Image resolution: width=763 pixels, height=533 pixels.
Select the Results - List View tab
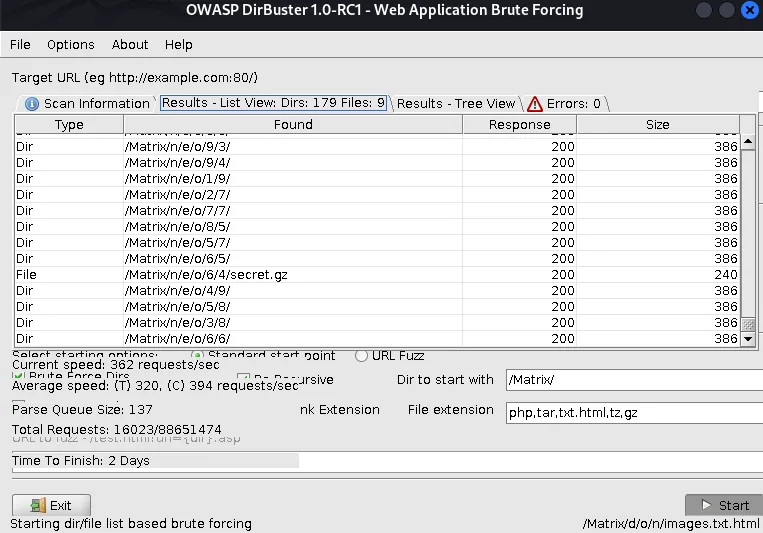tap(273, 103)
